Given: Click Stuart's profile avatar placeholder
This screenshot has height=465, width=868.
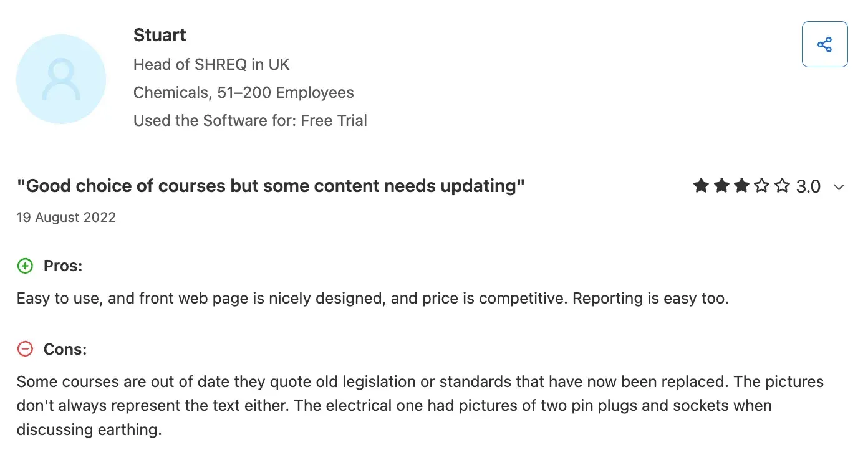Looking at the screenshot, I should pyautogui.click(x=61, y=79).
